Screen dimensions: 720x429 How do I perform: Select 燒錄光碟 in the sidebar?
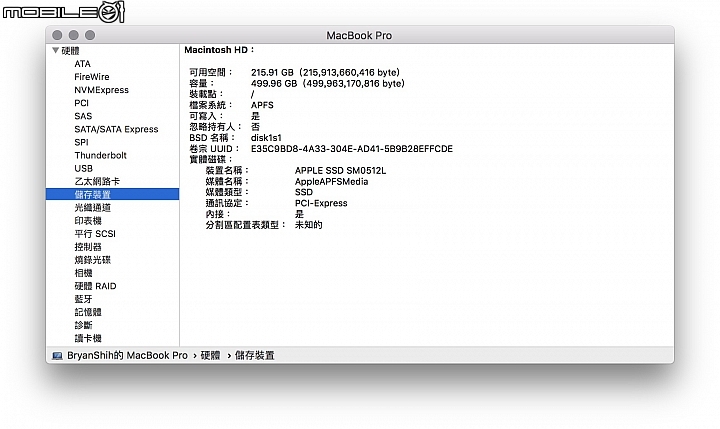click(x=92, y=260)
